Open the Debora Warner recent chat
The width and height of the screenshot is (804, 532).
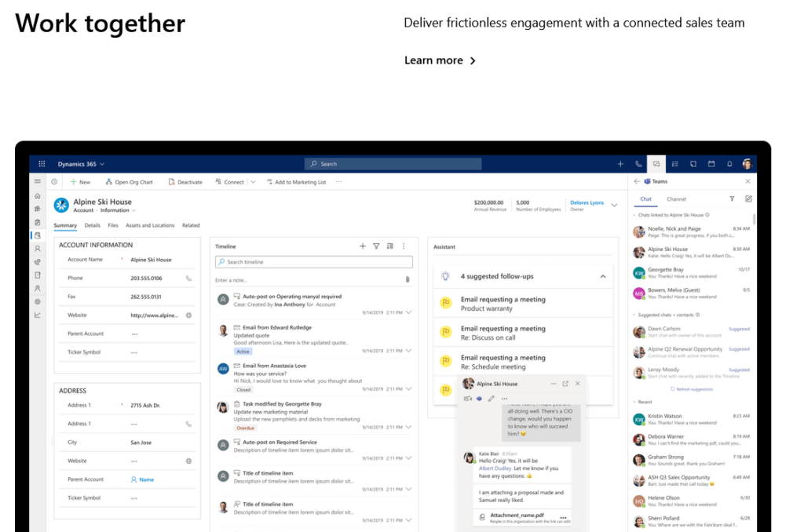(x=692, y=439)
